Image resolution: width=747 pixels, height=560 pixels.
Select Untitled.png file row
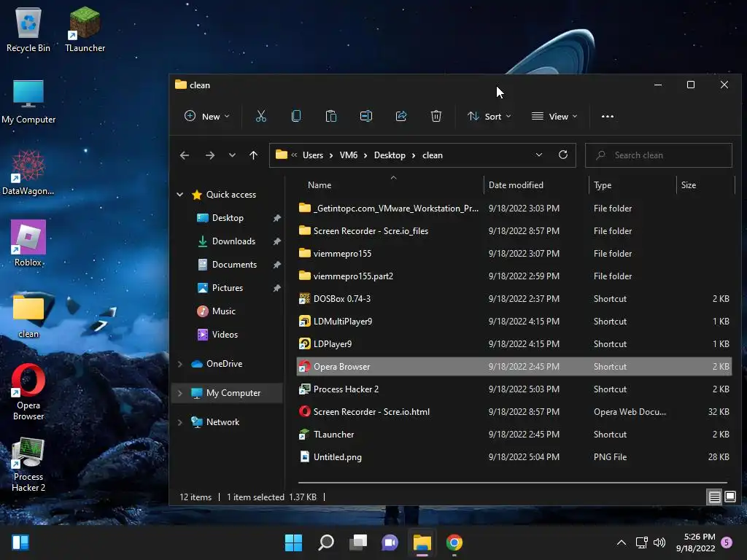click(514, 457)
